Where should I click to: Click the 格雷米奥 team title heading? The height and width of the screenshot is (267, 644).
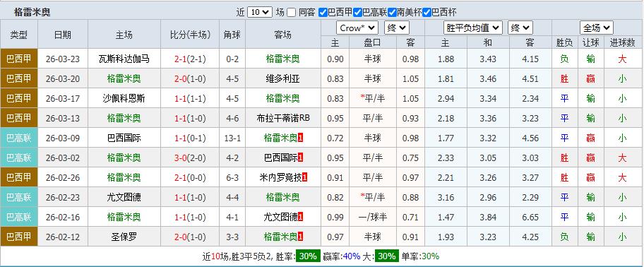coord(32,12)
